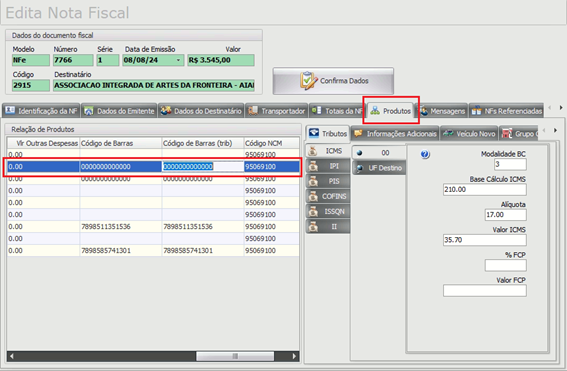Click the Código NCM column header

click(272, 143)
